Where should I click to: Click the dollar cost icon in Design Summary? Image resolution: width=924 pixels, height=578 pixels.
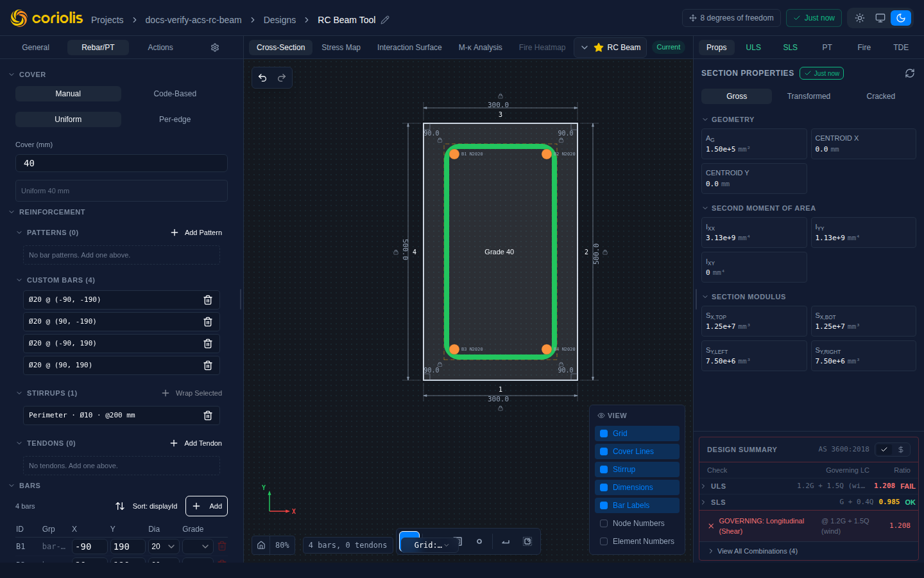[901, 450]
